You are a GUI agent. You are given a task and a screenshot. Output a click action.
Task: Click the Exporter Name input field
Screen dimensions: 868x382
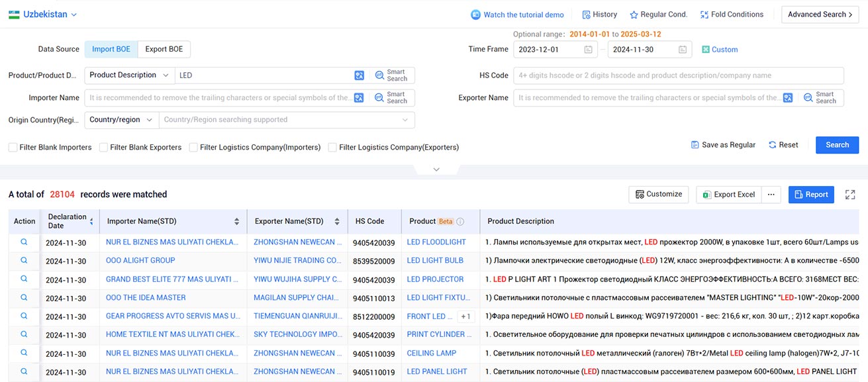click(648, 98)
